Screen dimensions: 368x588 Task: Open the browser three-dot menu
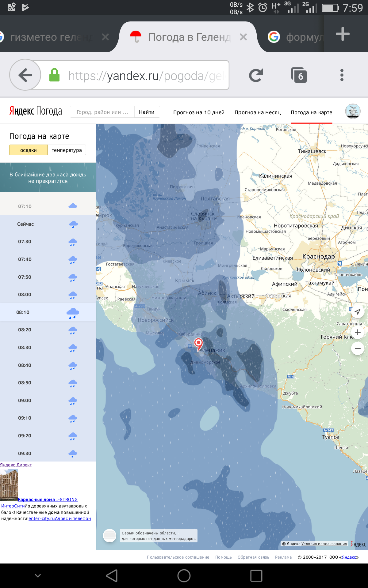pos(342,75)
